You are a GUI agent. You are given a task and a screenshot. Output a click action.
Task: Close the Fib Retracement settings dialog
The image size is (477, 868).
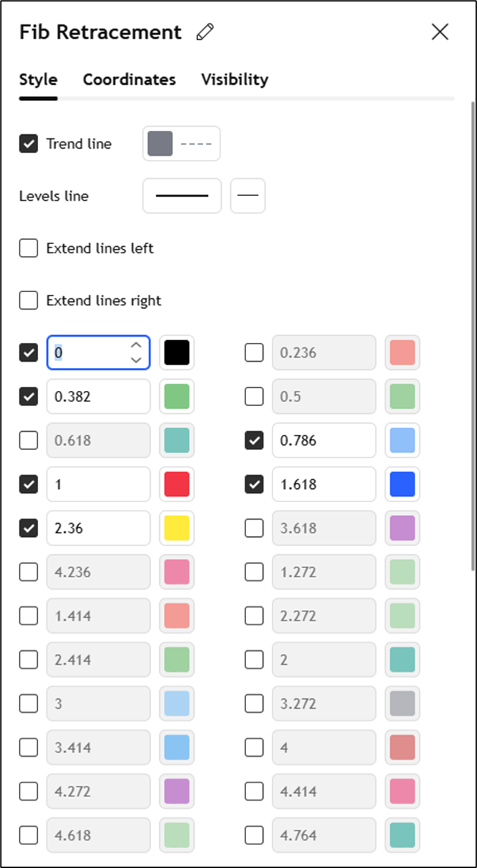pyautogui.click(x=440, y=32)
